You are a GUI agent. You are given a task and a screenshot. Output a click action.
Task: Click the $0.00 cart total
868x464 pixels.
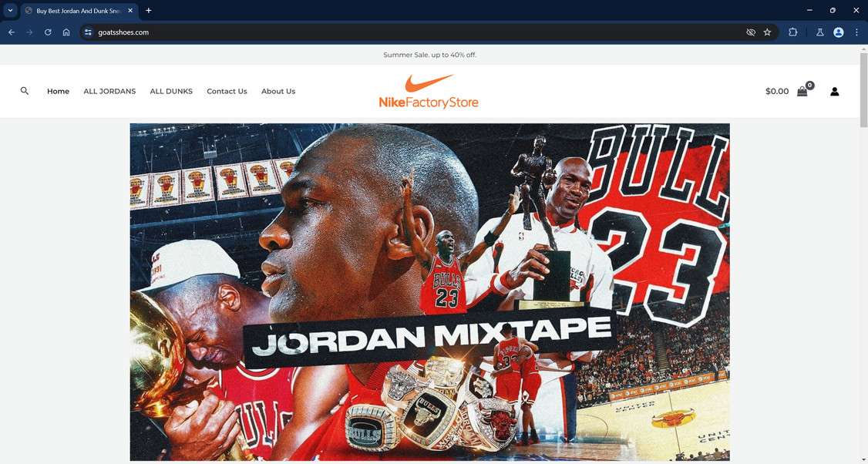coord(777,92)
